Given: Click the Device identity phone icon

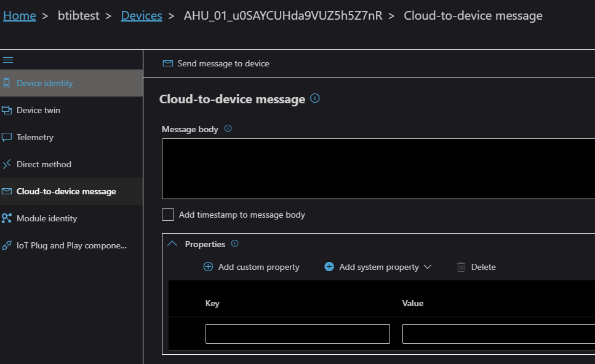Looking at the screenshot, I should point(7,83).
